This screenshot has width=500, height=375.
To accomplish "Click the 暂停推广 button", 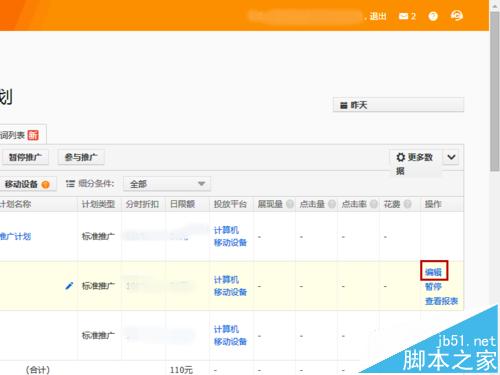I will click(x=25, y=157).
